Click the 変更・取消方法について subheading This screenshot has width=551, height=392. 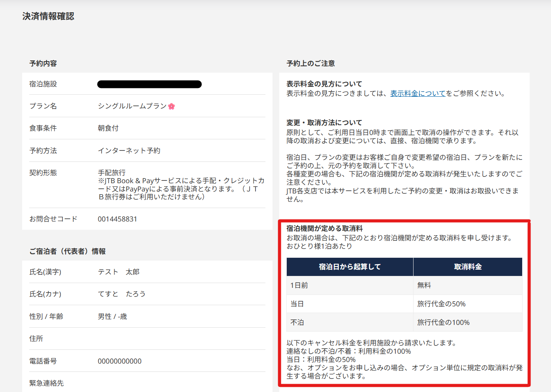[x=324, y=123]
